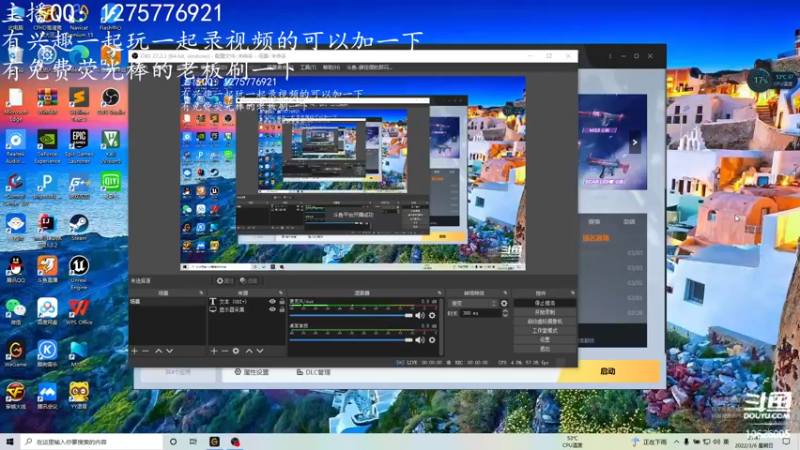Adjust the microphone volume slider

[351, 315]
